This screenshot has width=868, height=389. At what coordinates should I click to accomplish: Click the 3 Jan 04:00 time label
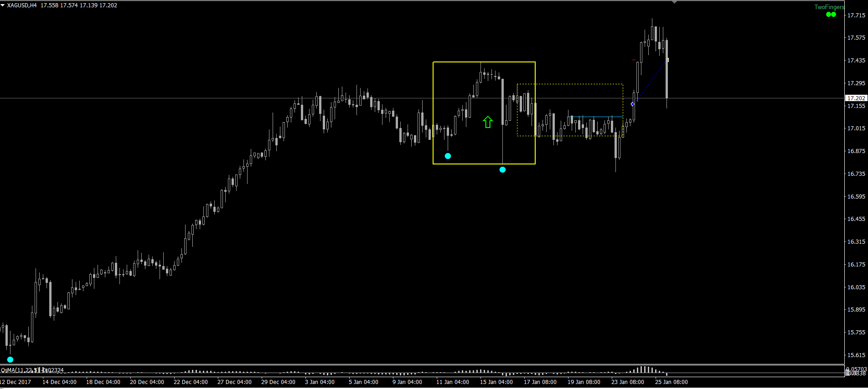[320, 382]
